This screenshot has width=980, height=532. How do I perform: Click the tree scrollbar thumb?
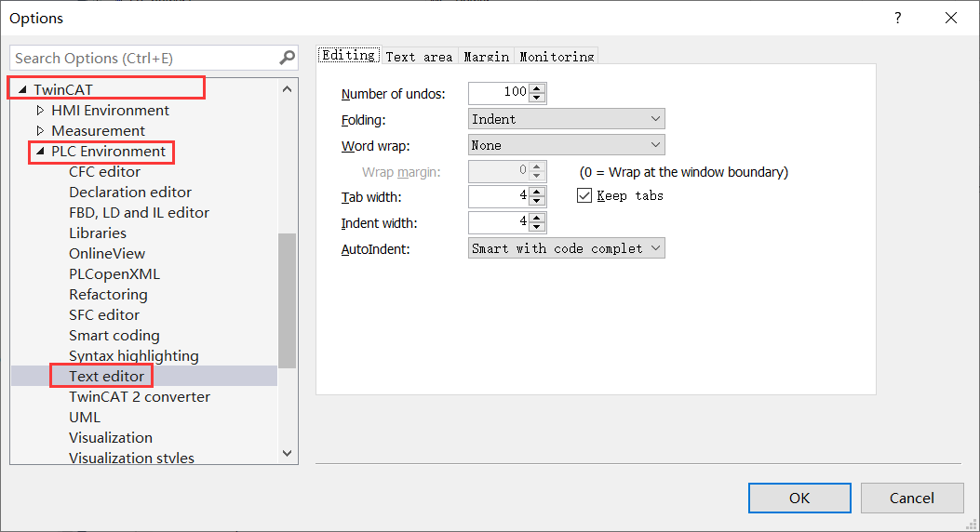coord(287,300)
